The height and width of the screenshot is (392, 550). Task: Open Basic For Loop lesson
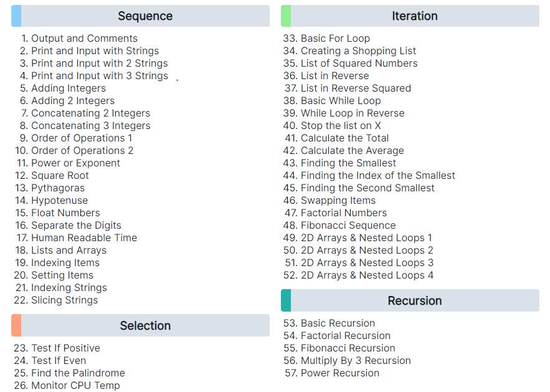[x=335, y=38]
